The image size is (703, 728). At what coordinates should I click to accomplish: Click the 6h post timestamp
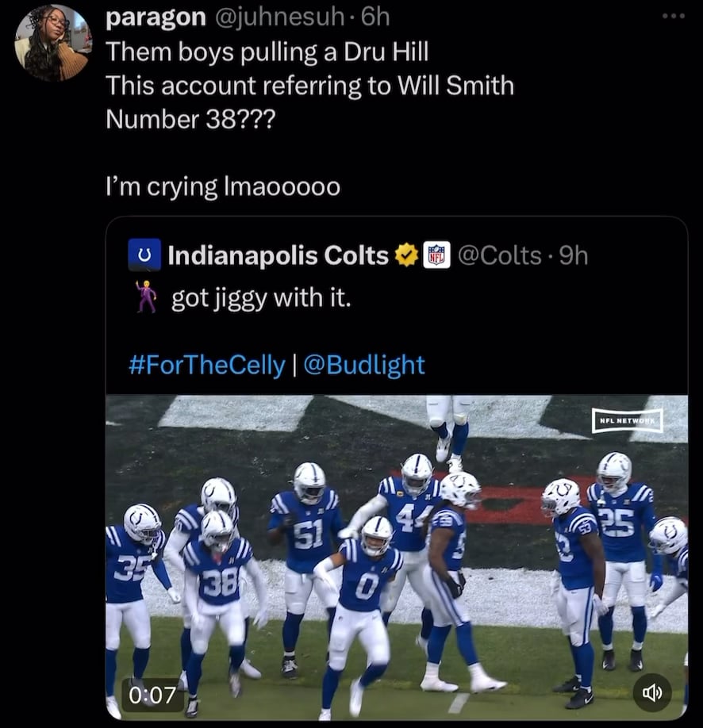pos(372,17)
